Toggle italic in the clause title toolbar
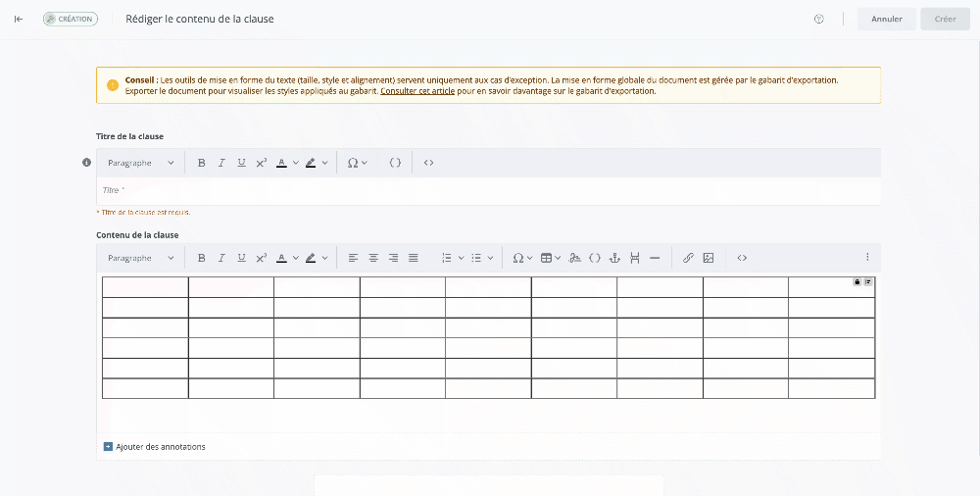Viewport: 980px width, 496px height. point(221,163)
